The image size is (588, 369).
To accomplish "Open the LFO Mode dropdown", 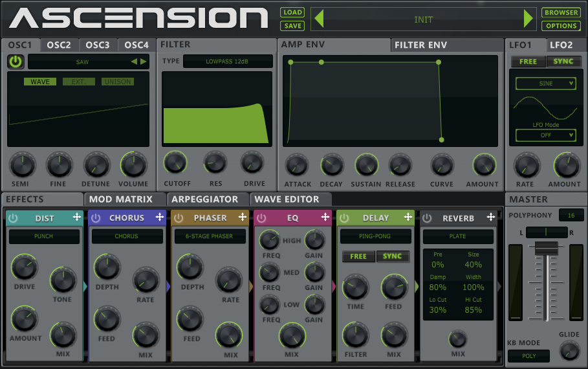I will 545,135.
